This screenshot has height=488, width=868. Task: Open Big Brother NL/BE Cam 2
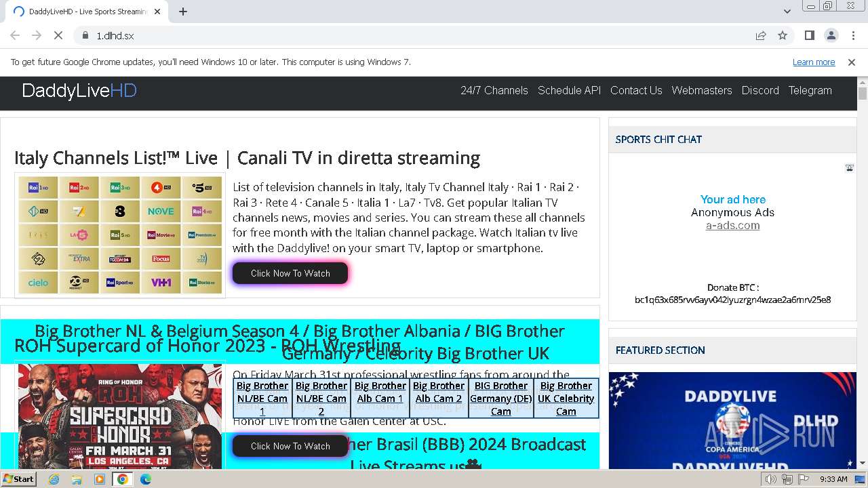321,399
